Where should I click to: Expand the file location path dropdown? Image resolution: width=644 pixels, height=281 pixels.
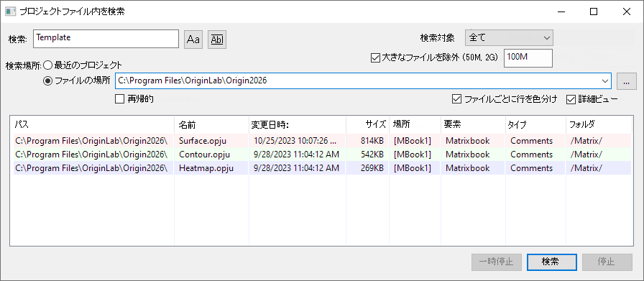604,81
